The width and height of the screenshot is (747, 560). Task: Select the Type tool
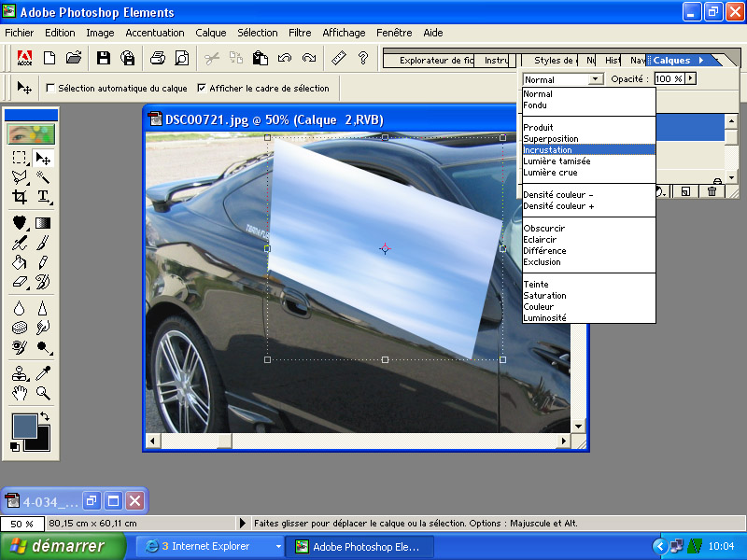point(43,197)
